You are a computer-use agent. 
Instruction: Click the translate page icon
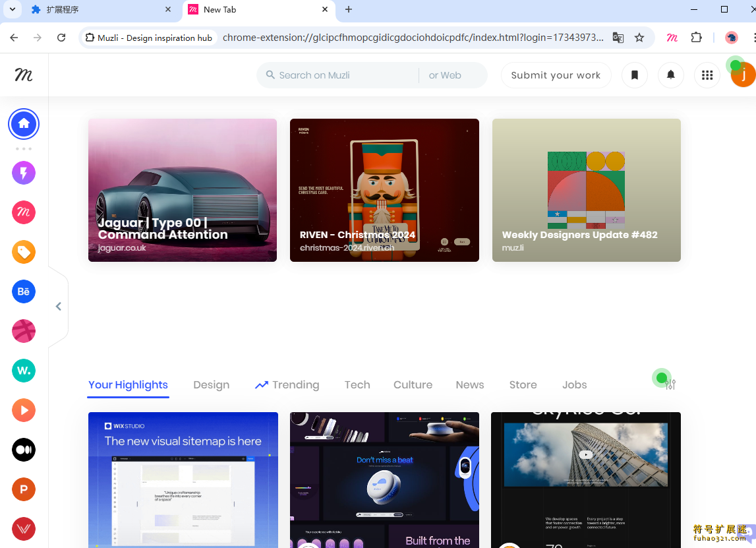click(618, 38)
